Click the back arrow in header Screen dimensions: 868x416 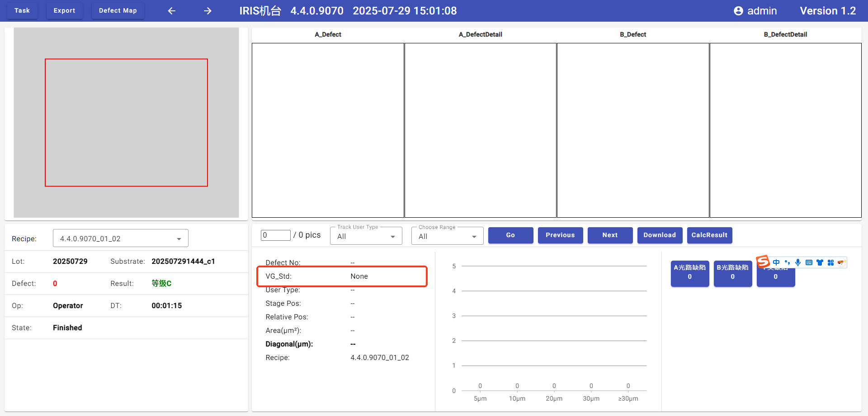(172, 11)
